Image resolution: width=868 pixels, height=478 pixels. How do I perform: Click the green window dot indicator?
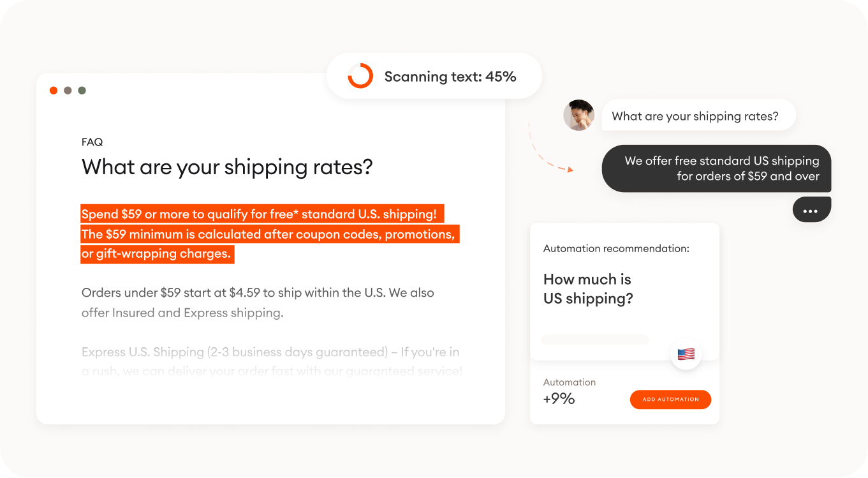(x=82, y=90)
